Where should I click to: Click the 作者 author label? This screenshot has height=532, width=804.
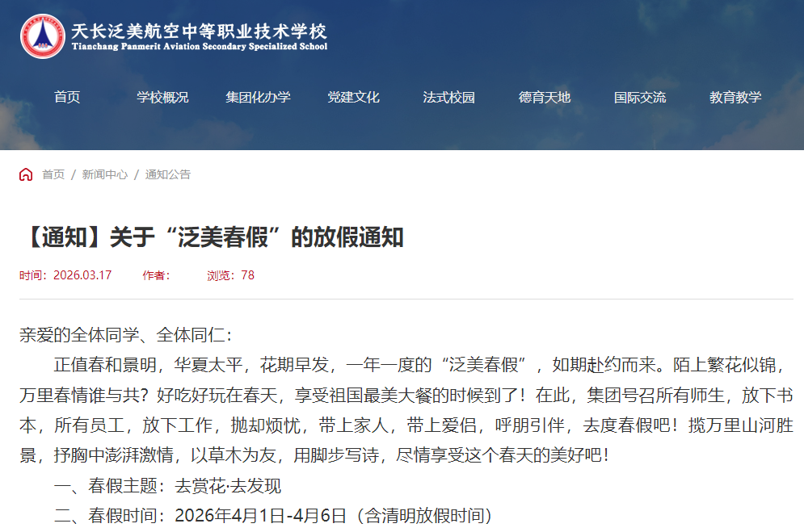click(x=156, y=275)
